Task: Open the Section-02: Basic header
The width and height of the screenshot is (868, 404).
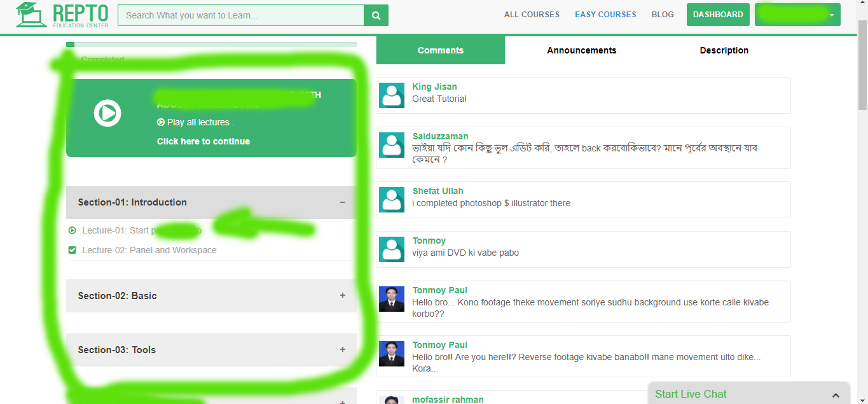Action: 211,296
